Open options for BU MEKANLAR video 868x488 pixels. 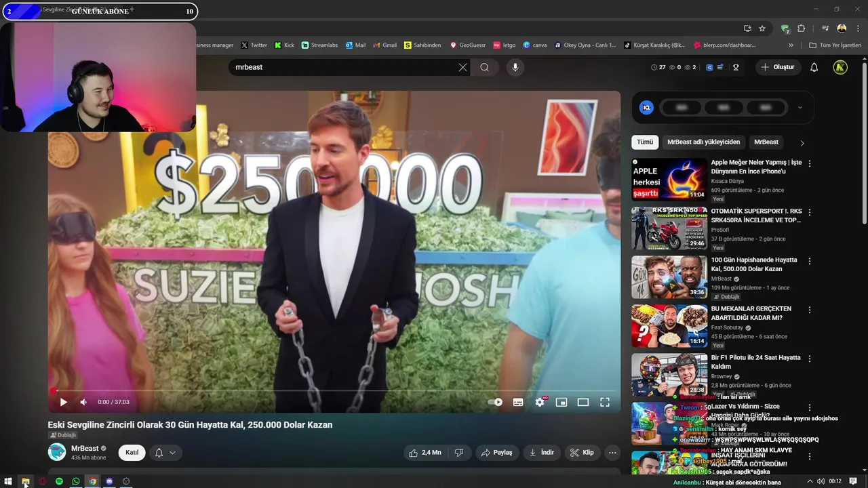(809, 310)
